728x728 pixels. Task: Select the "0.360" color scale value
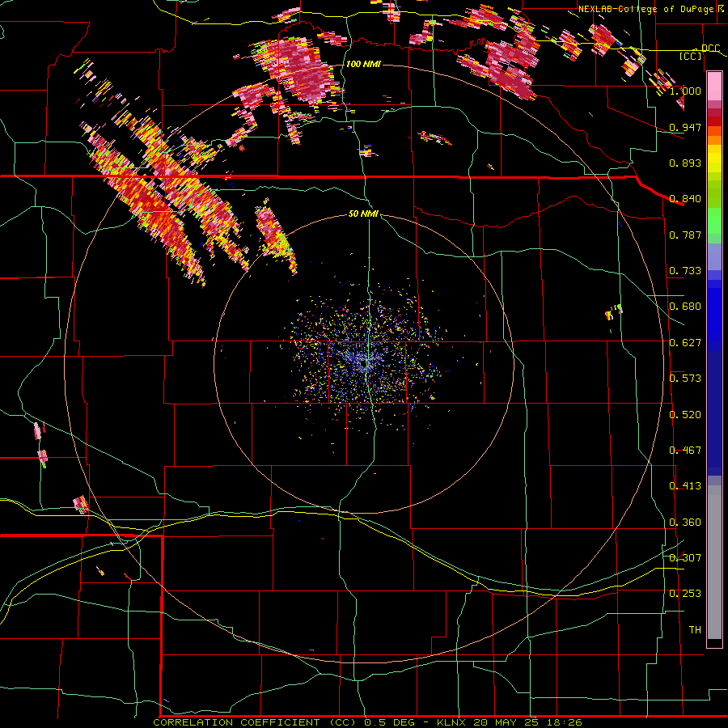(685, 523)
